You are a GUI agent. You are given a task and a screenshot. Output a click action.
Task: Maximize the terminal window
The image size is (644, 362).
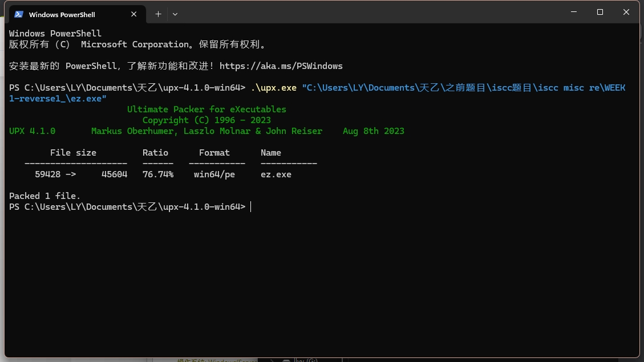click(x=600, y=12)
